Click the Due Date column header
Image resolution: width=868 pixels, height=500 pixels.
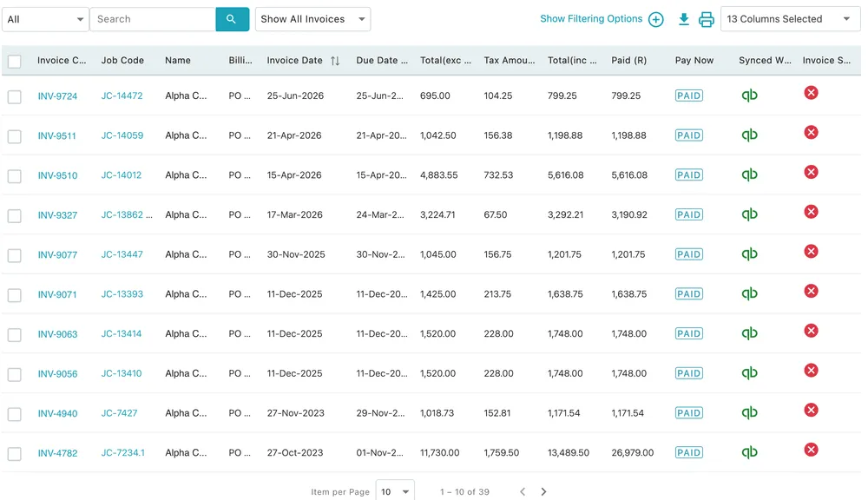382,61
